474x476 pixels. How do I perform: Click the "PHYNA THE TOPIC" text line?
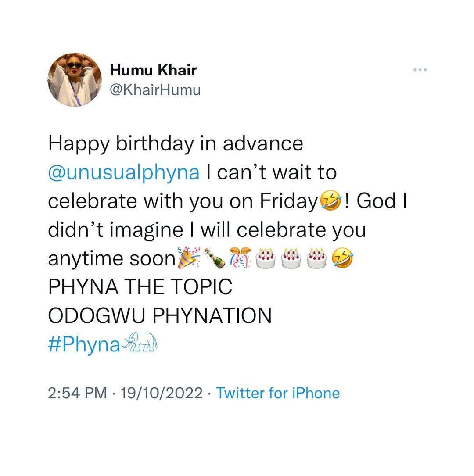coord(140,287)
